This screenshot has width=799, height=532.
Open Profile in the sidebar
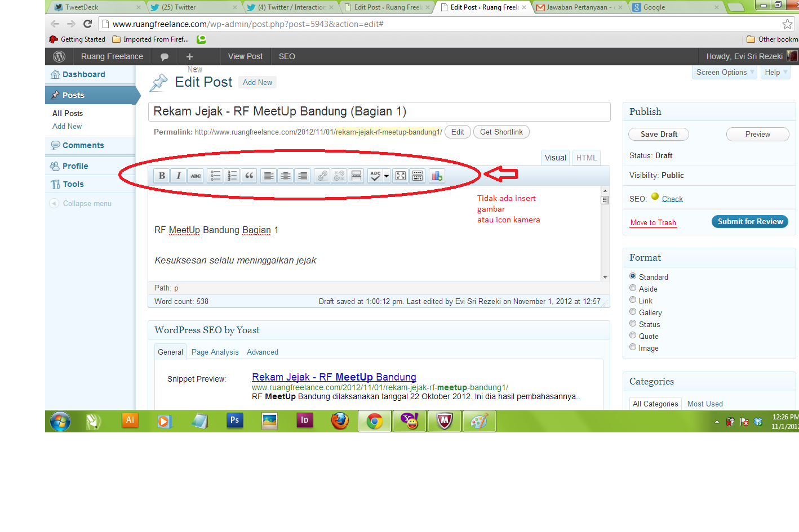[75, 166]
